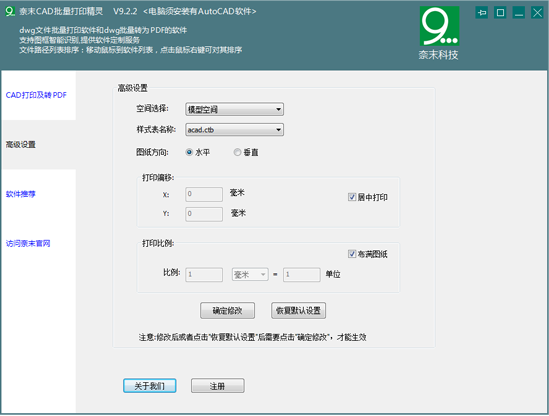Click the 打印偏移 group label
Screen dimensions: 549x416
(158, 178)
